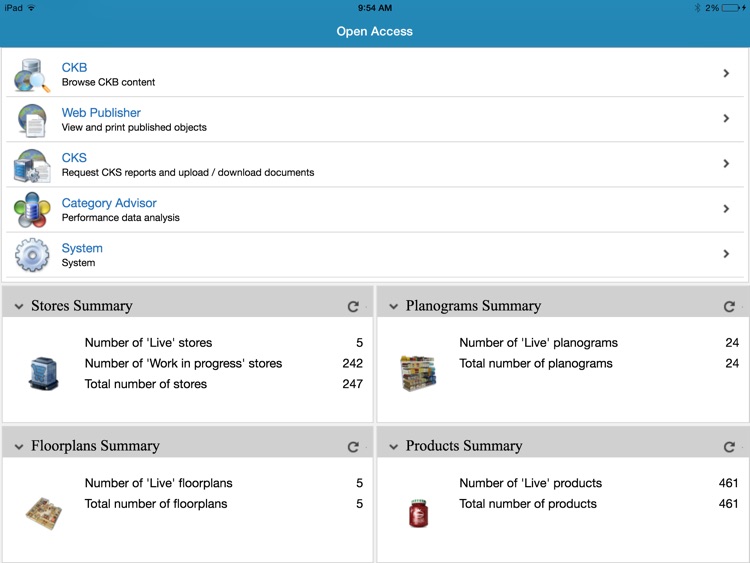Open CKB row via right chevron
The image size is (750, 563).
click(x=726, y=73)
